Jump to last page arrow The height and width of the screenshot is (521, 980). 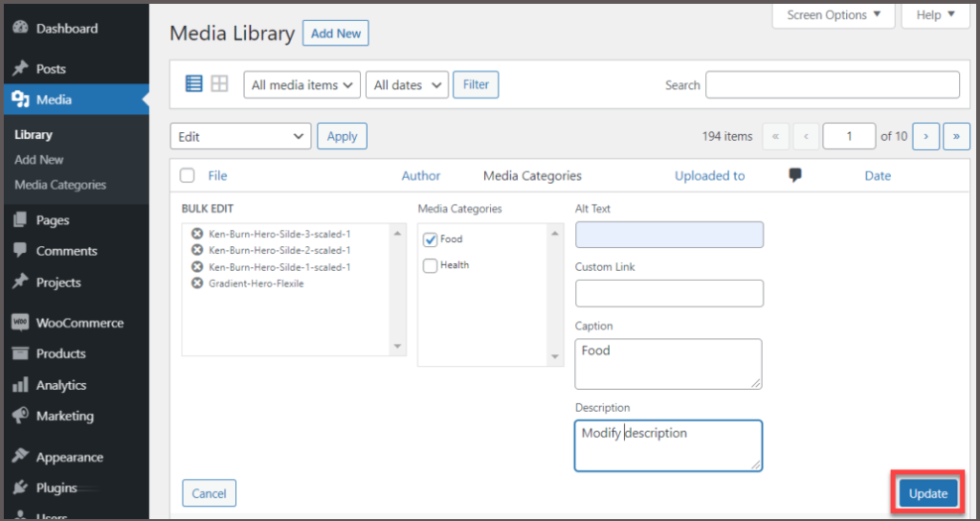pos(956,136)
